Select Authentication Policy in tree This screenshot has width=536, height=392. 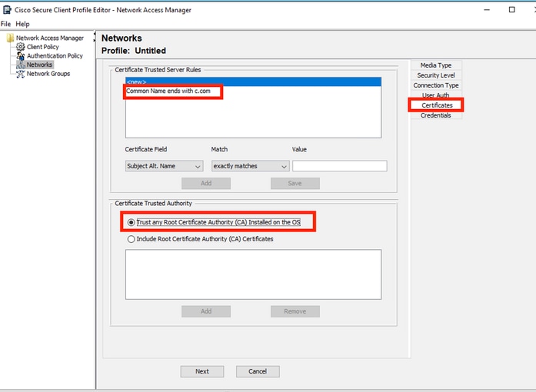tap(55, 55)
